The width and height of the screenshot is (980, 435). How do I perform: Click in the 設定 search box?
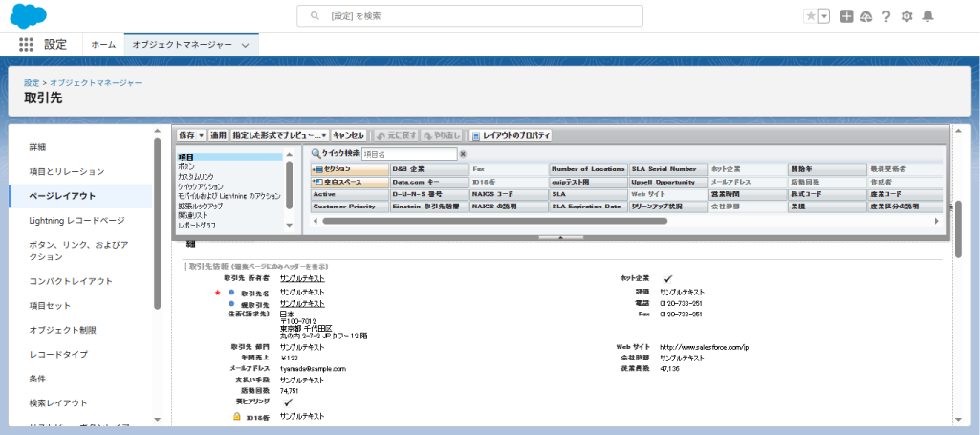(x=470, y=16)
